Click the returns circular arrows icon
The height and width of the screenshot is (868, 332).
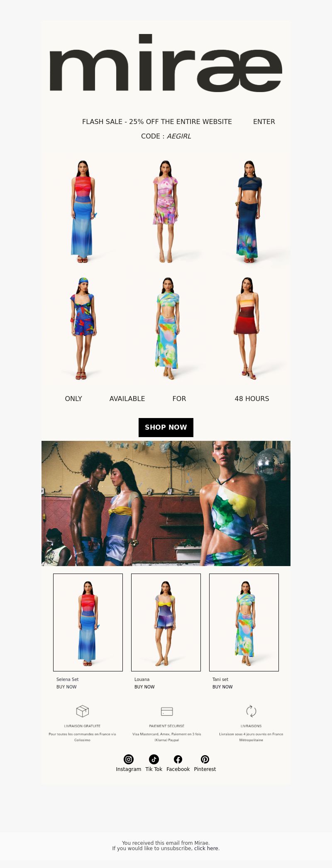(x=251, y=711)
